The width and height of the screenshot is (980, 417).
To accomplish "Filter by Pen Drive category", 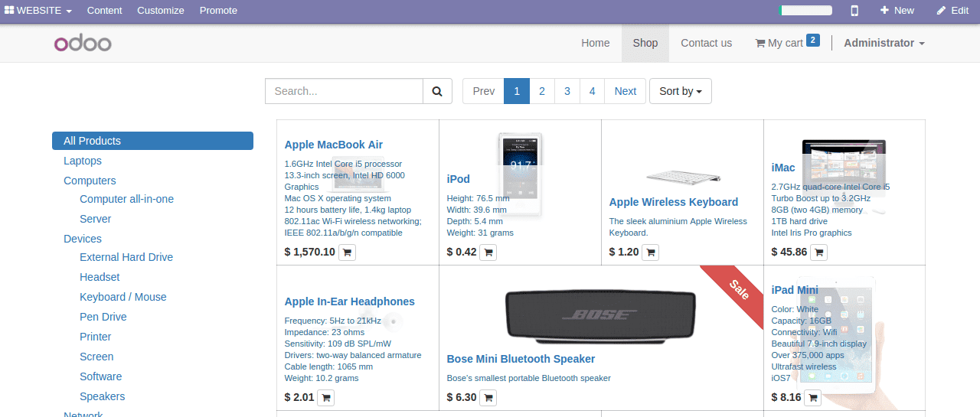I will tap(103, 317).
